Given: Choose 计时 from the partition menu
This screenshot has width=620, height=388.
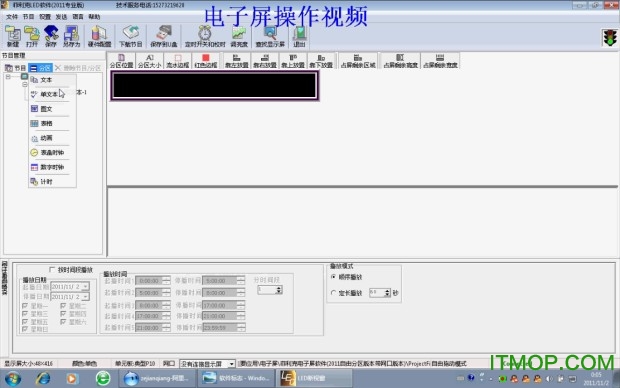Looking at the screenshot, I should coord(52,182).
